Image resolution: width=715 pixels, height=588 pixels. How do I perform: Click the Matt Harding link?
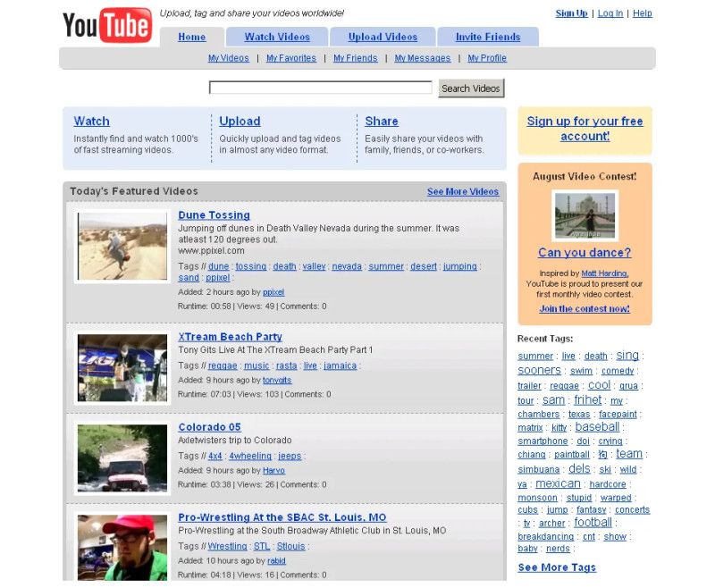[605, 273]
